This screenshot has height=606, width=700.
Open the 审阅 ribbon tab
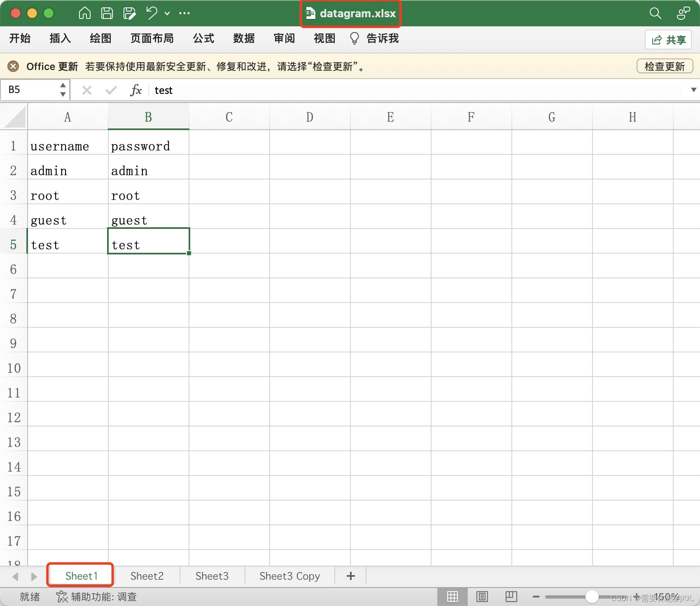point(284,38)
